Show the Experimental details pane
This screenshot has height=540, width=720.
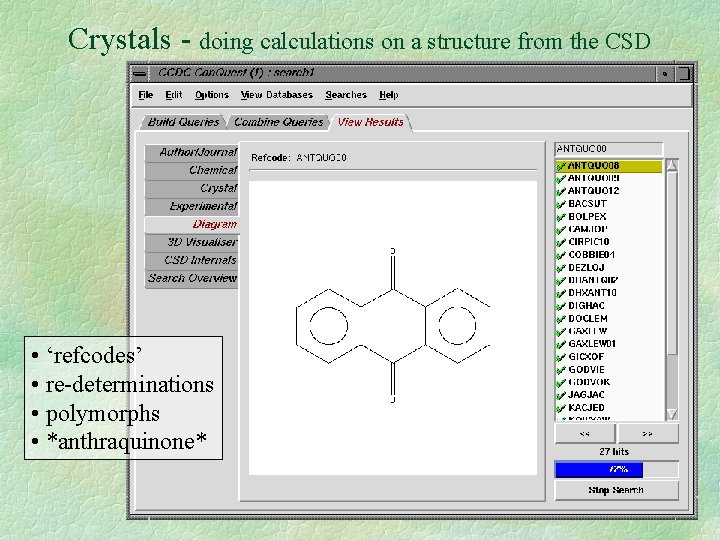[192, 206]
